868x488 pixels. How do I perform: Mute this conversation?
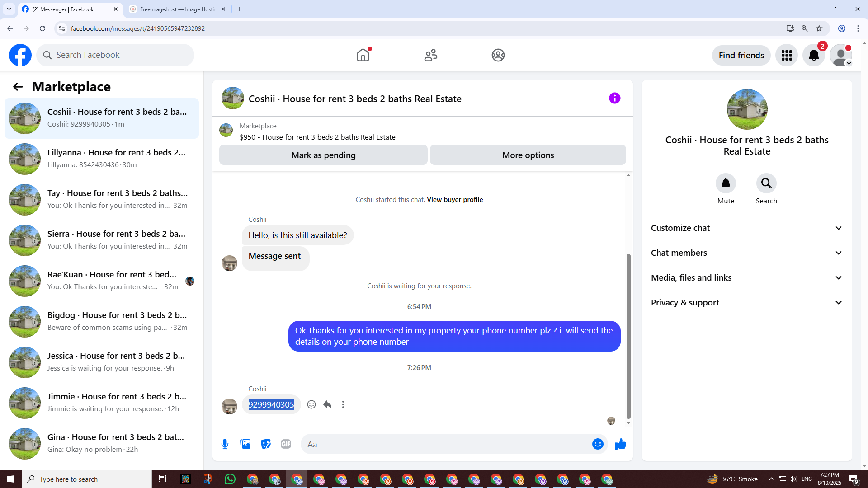coord(726,183)
